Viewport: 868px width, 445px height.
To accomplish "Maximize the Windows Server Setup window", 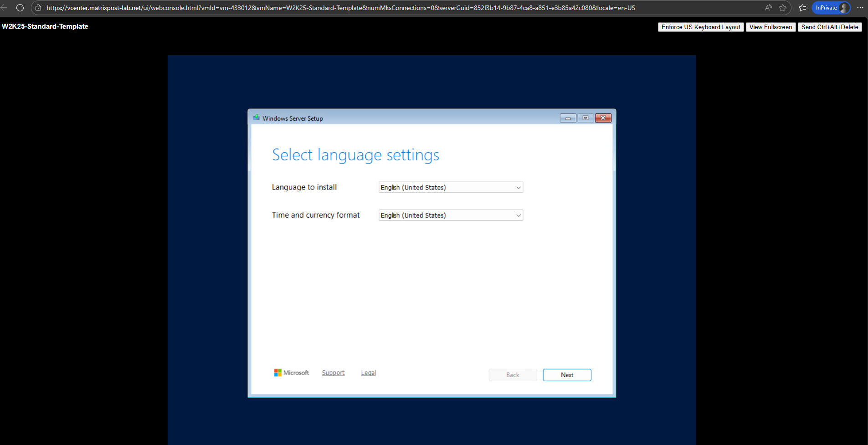I will point(586,118).
